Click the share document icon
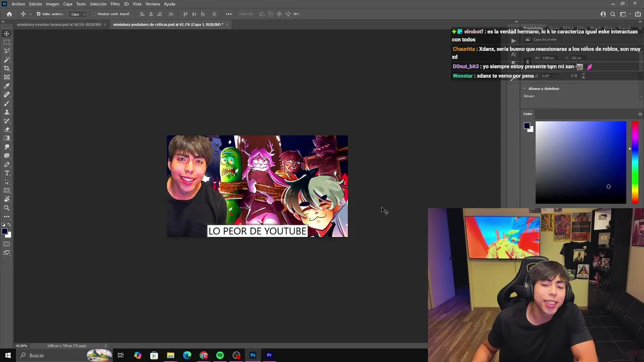644x362 pixels. click(637, 14)
